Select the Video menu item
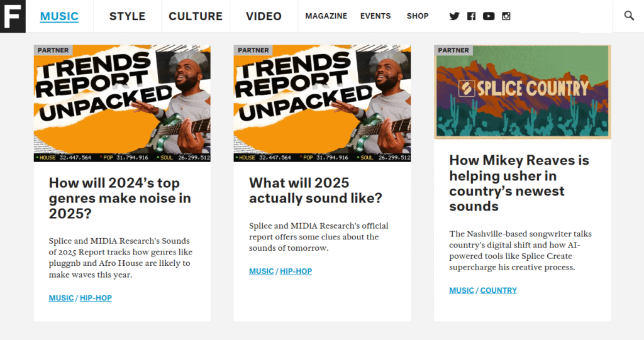The width and height of the screenshot is (644, 340). click(264, 16)
